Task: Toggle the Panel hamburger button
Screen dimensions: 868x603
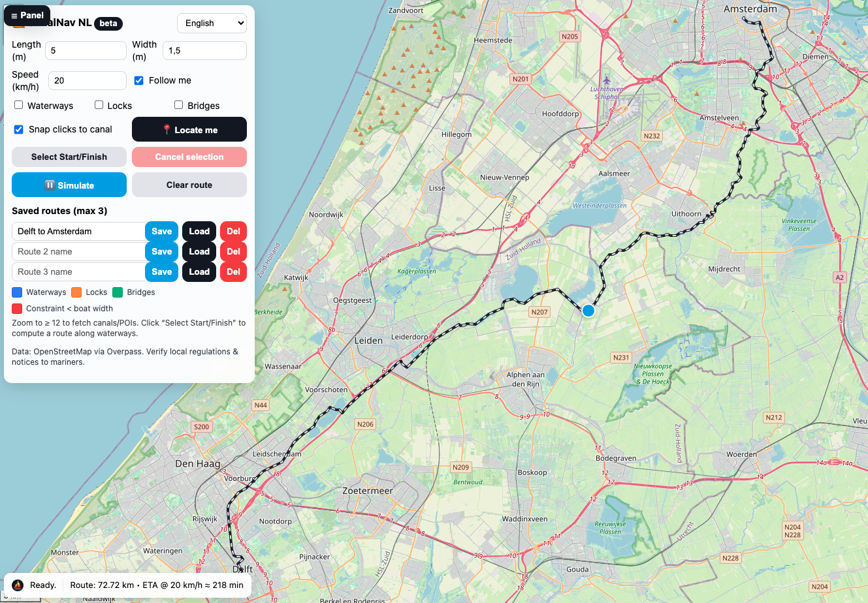Action: click(x=27, y=15)
